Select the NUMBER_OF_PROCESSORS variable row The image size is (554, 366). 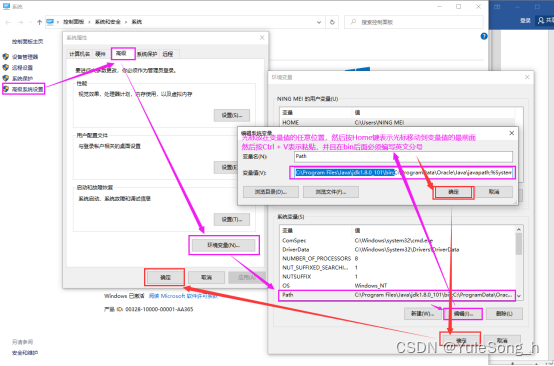click(398, 259)
